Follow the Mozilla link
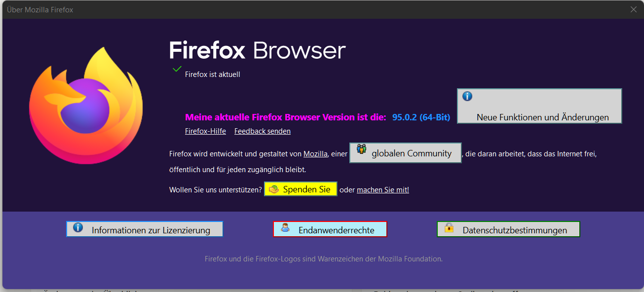Viewport: 644px width, 292px height. coord(315,154)
